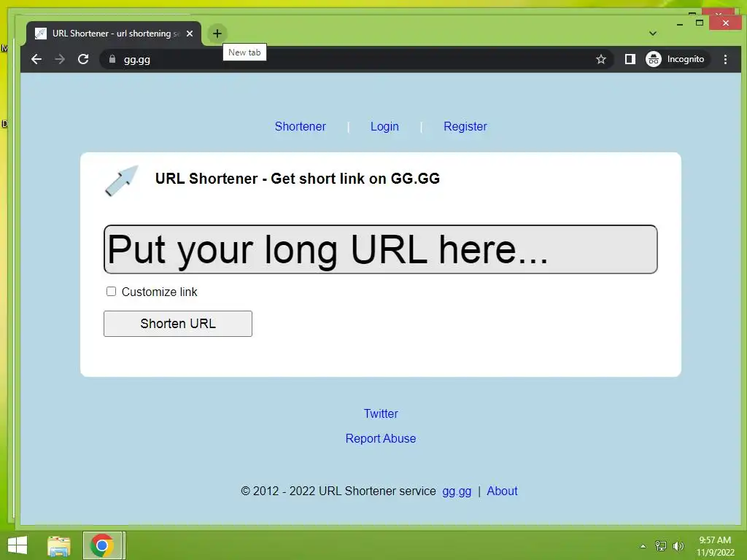The height and width of the screenshot is (560, 747).
Task: Open the Windows Start button
Action: (x=18, y=545)
